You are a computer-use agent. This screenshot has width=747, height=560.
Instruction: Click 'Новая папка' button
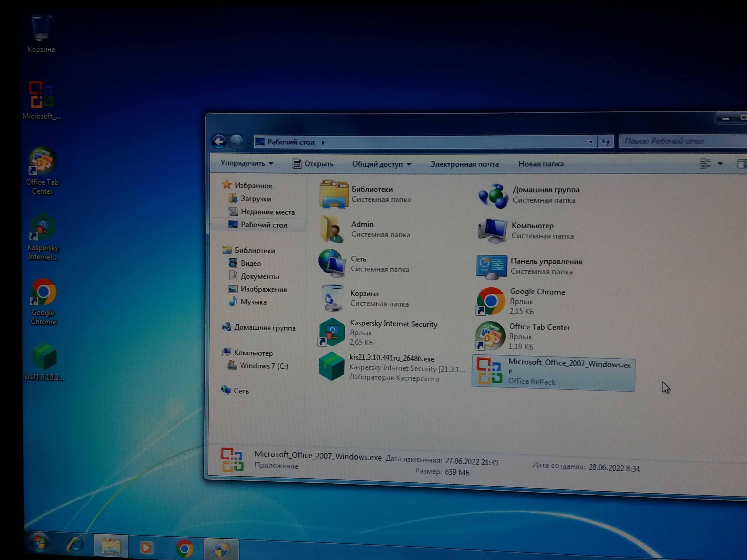(x=541, y=164)
